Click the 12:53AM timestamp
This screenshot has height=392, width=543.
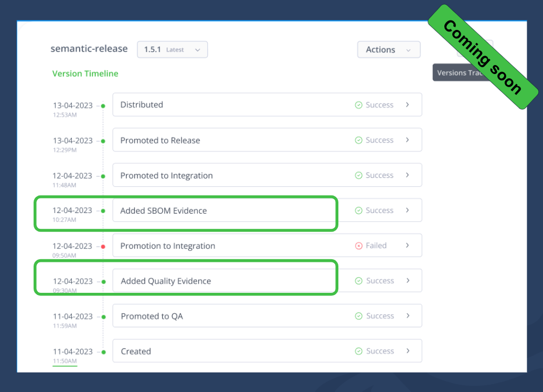65,115
